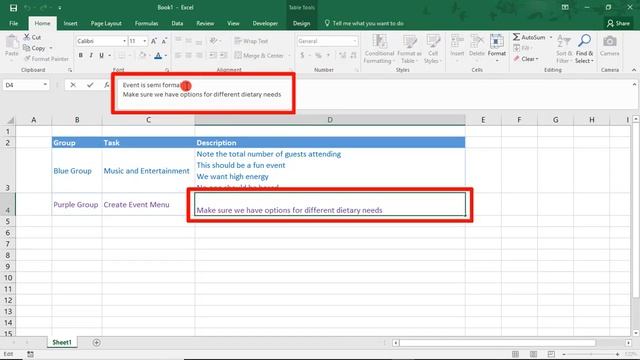The image size is (640, 360).
Task: Expand the AutoSum dropdown arrow
Action: pos(551,37)
